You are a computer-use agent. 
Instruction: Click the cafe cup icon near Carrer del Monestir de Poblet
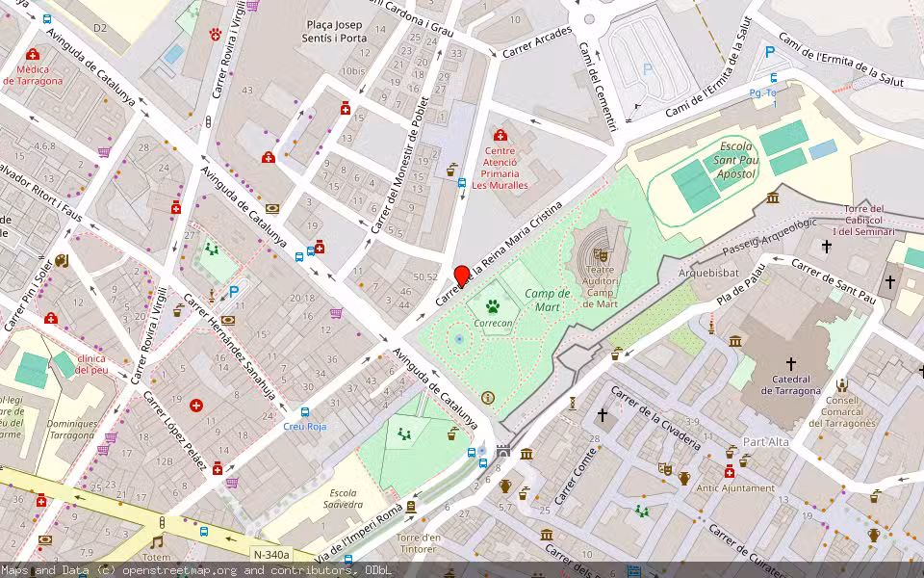[451, 170]
